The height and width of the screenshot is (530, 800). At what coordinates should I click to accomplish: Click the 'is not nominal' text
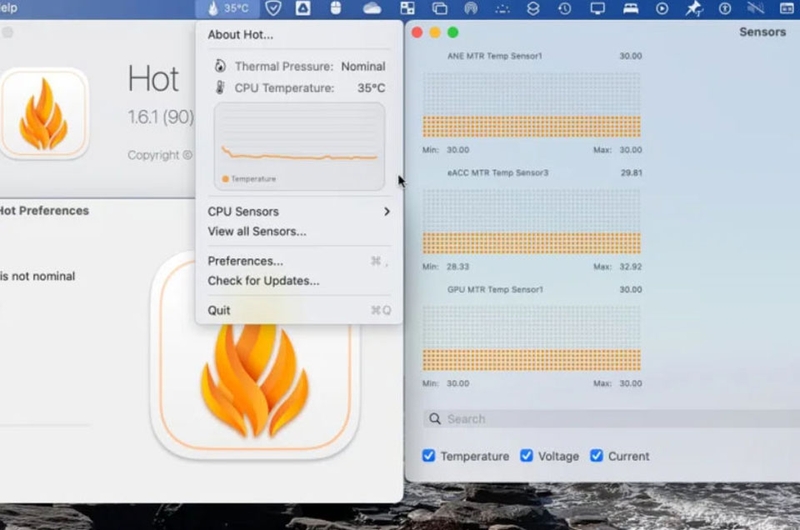[37, 276]
